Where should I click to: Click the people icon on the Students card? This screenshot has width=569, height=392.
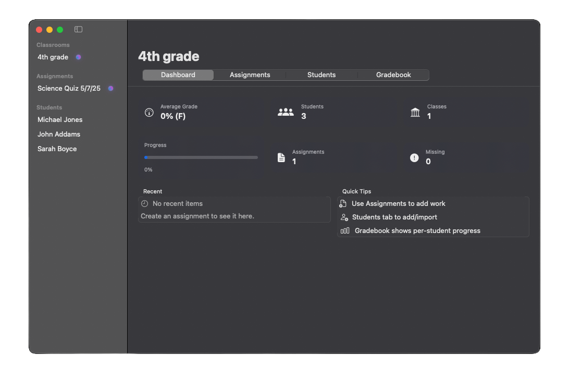286,111
